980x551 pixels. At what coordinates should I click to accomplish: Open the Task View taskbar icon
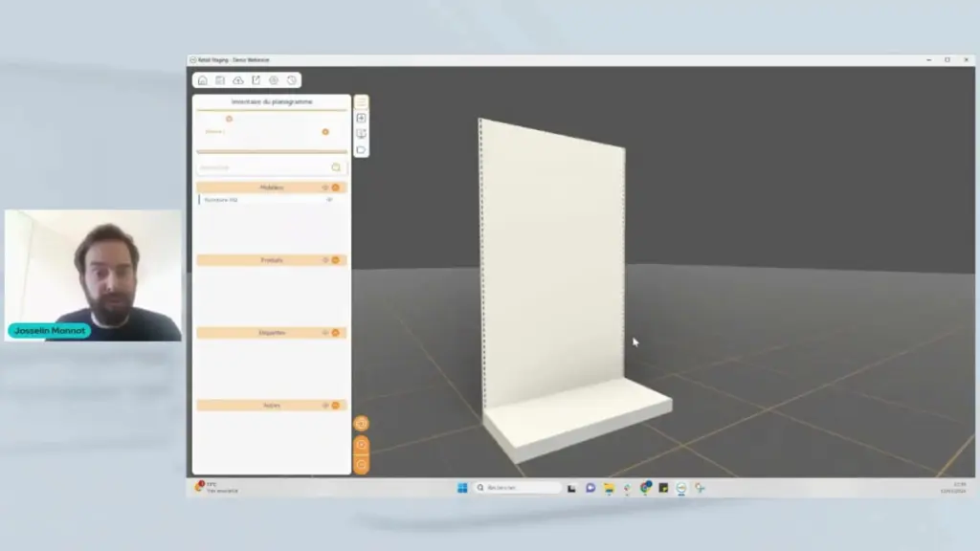tap(571, 488)
